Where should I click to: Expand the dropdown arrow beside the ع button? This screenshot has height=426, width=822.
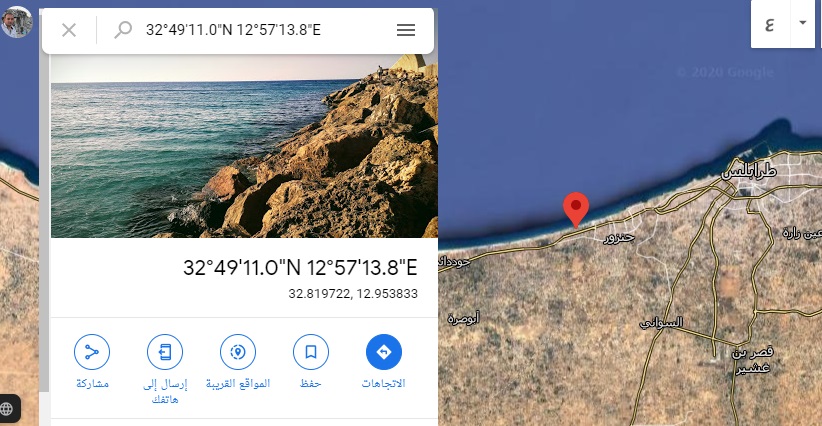click(803, 23)
